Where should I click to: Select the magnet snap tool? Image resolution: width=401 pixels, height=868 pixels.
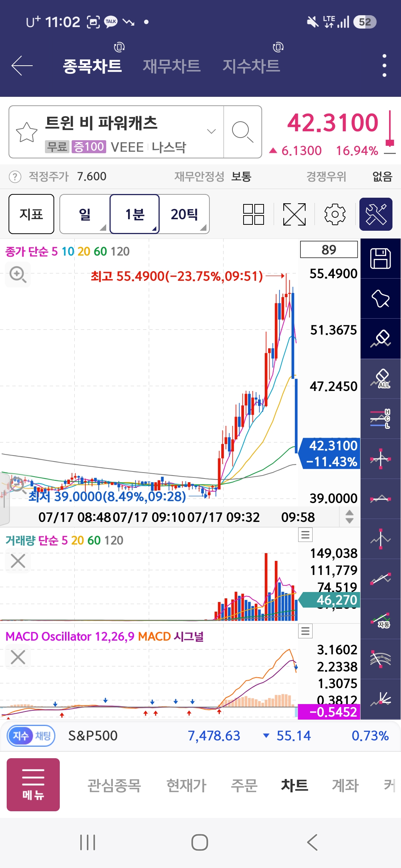pyautogui.click(x=381, y=299)
